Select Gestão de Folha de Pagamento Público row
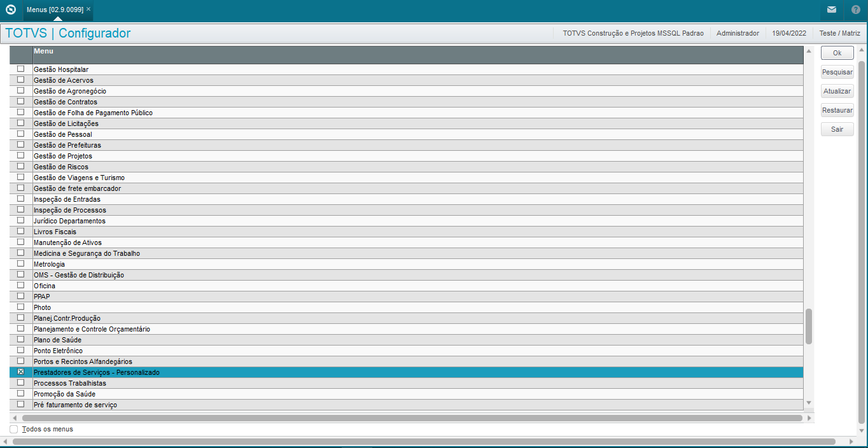868x448 pixels. pyautogui.click(x=406, y=113)
